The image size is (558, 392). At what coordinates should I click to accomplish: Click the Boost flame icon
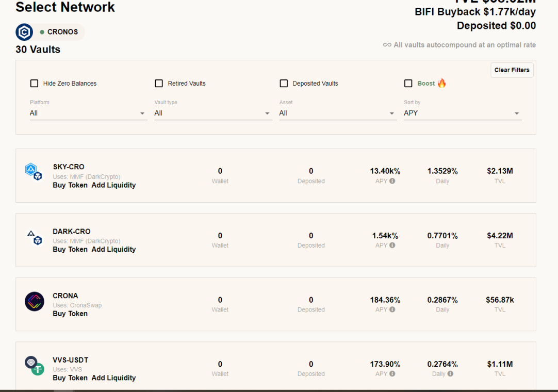[x=441, y=83]
